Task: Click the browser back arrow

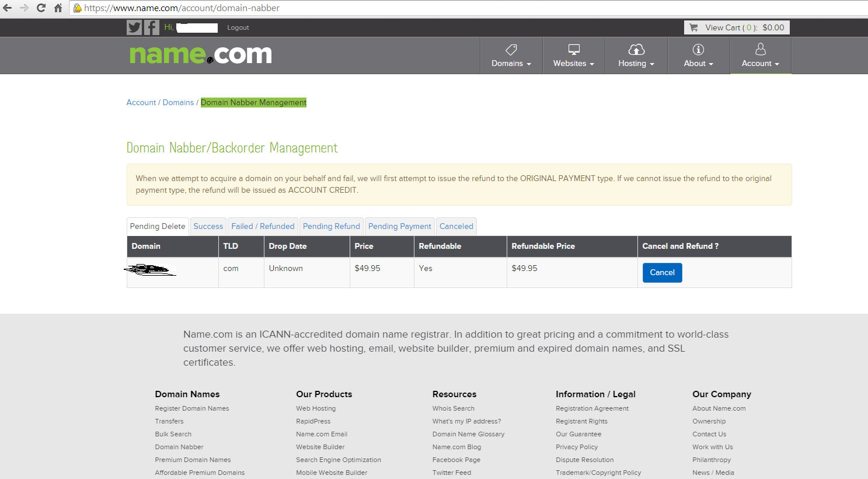Action: [x=8, y=8]
